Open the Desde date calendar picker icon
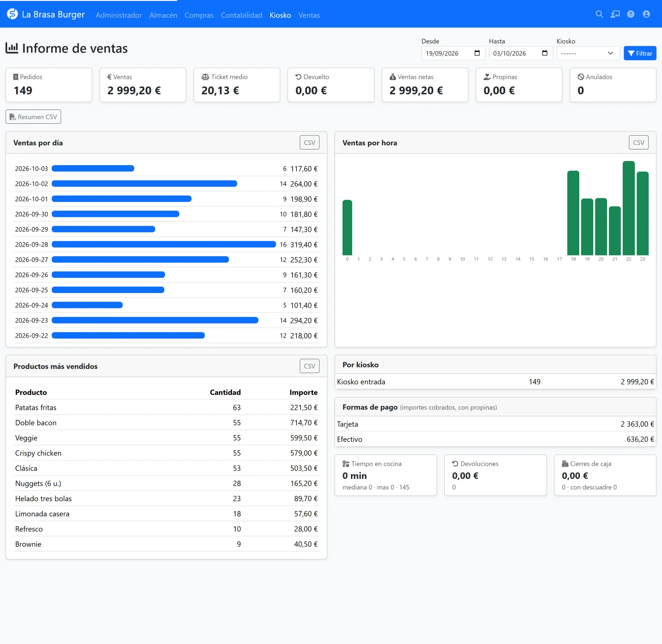This screenshot has width=662, height=644. [477, 53]
